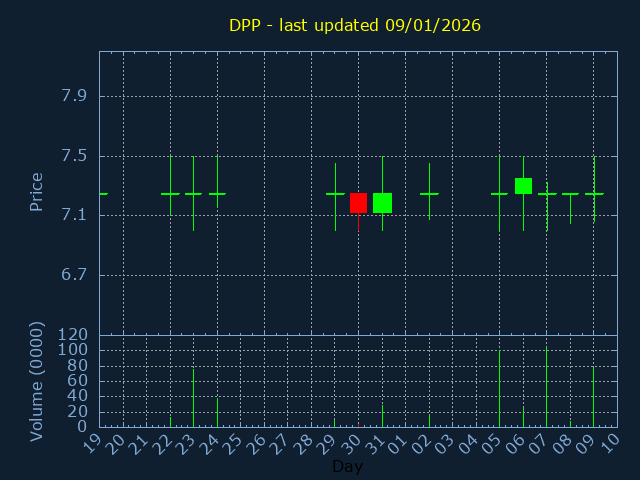Click the 6.7 price tick label
640x480 pixels.
coord(74,275)
